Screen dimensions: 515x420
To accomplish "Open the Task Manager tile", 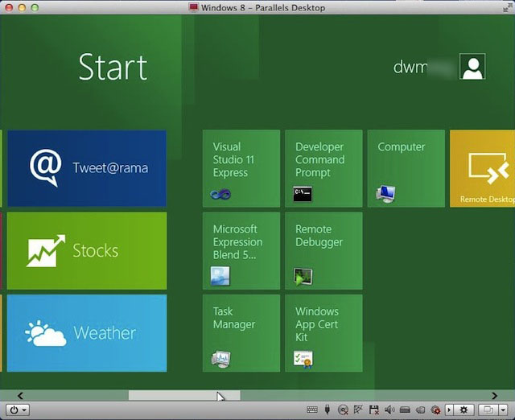I will pyautogui.click(x=241, y=333).
